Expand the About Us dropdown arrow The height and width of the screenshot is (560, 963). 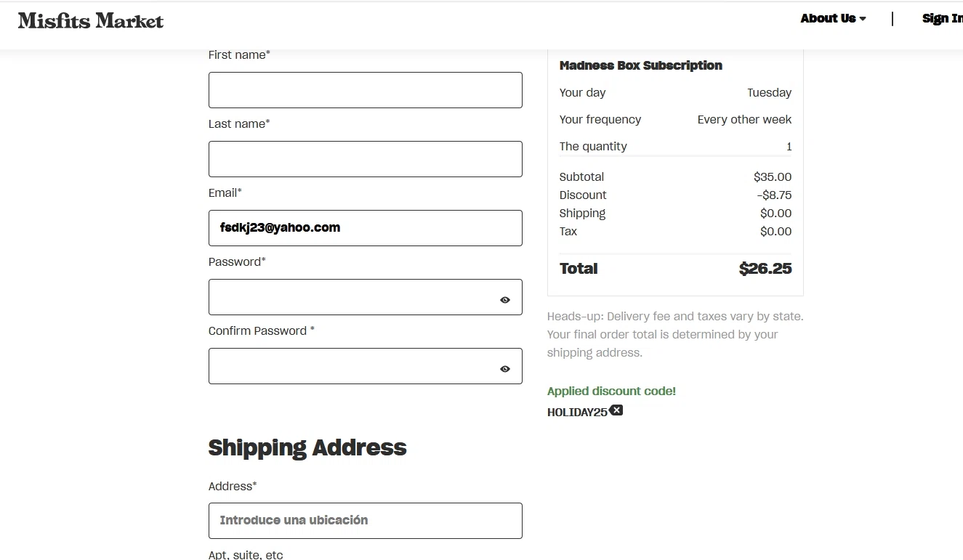(x=863, y=19)
